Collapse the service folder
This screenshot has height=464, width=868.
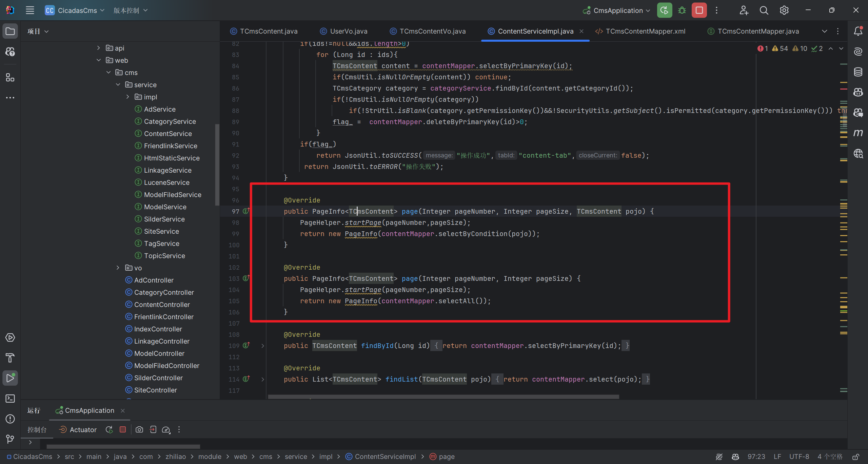pos(118,84)
